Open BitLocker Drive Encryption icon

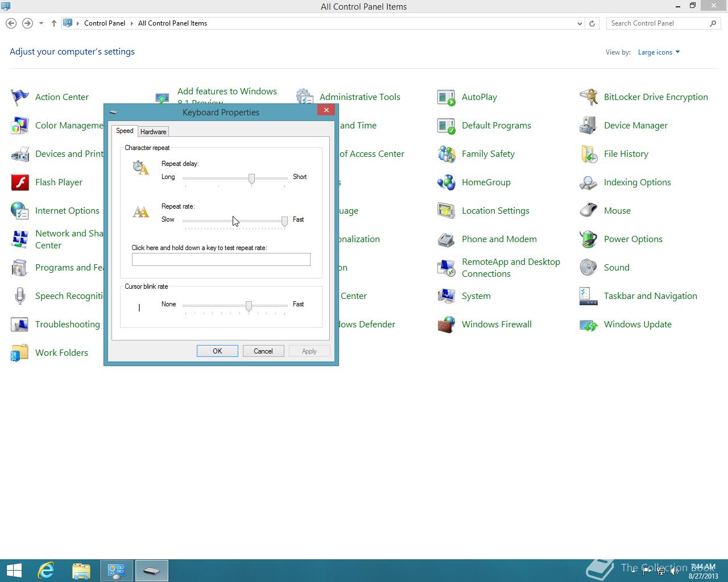[589, 97]
